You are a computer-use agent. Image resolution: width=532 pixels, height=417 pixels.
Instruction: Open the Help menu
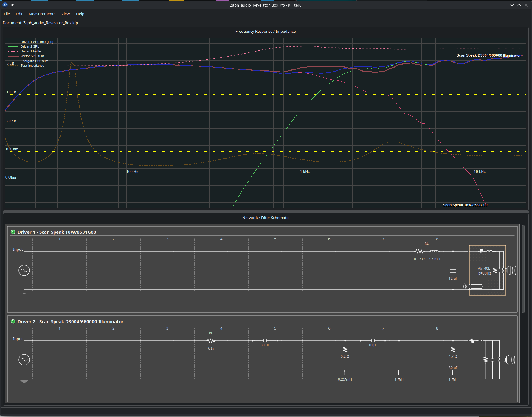[80, 14]
